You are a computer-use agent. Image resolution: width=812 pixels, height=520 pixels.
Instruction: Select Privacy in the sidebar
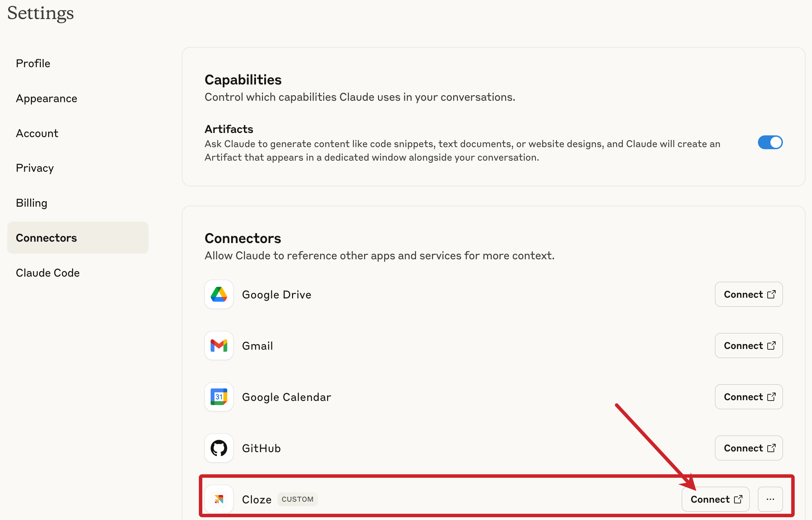point(78,168)
